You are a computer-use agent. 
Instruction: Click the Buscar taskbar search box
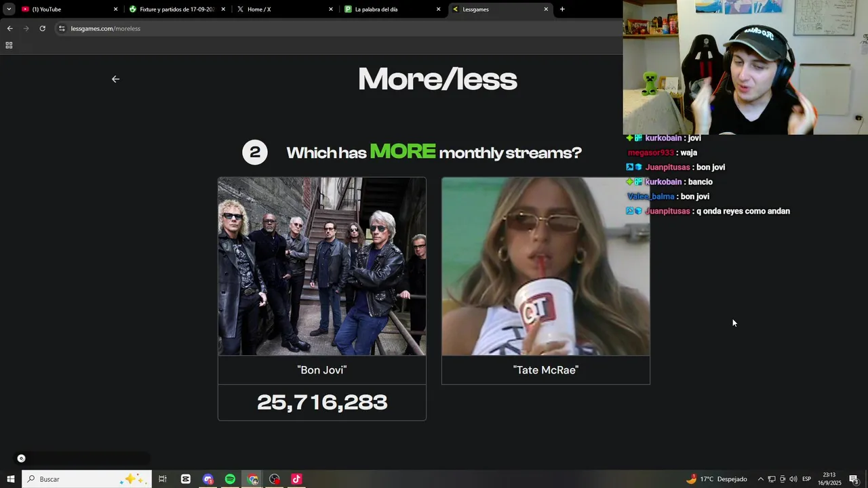(87, 479)
